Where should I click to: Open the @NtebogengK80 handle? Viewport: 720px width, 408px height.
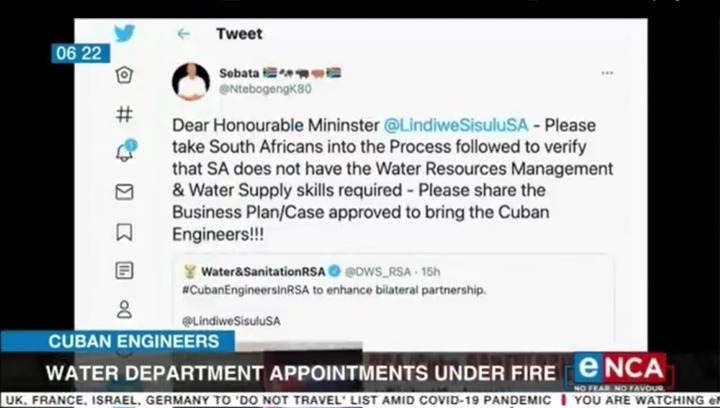point(265,89)
